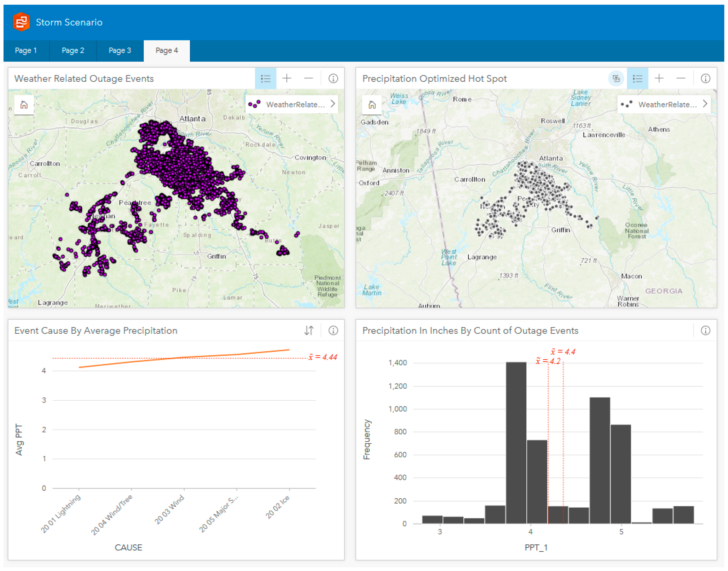The width and height of the screenshot is (728, 571).
Task: Open info for Precipitation Optimized Hot Spot card
Action: tap(705, 79)
